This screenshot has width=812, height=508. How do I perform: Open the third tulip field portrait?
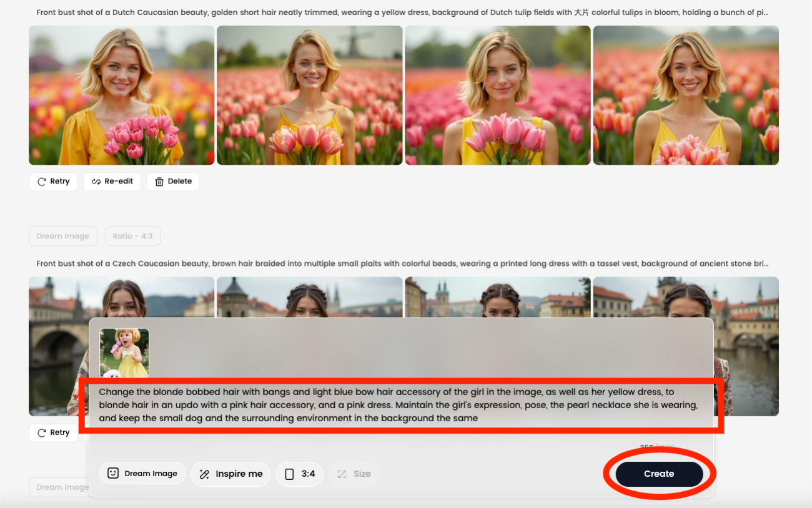pyautogui.click(x=497, y=95)
